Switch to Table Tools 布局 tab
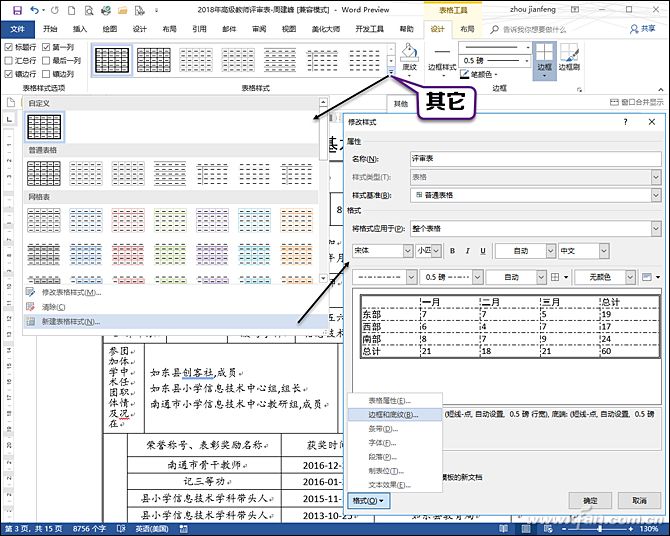This screenshot has width=670, height=536. 467,29
